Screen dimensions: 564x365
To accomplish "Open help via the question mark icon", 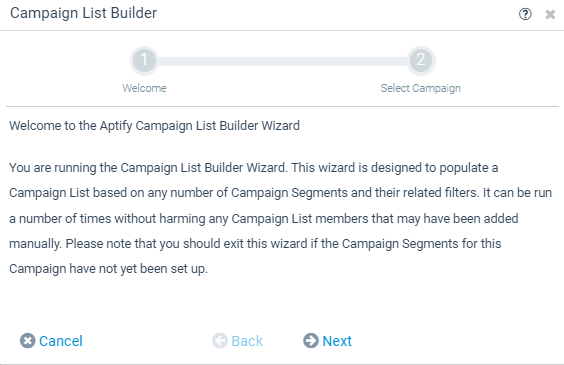I will coord(525,14).
